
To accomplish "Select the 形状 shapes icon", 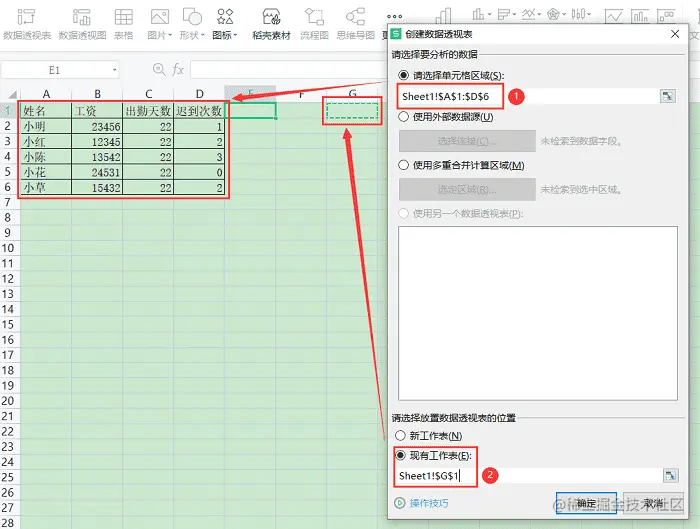I will (x=192, y=17).
